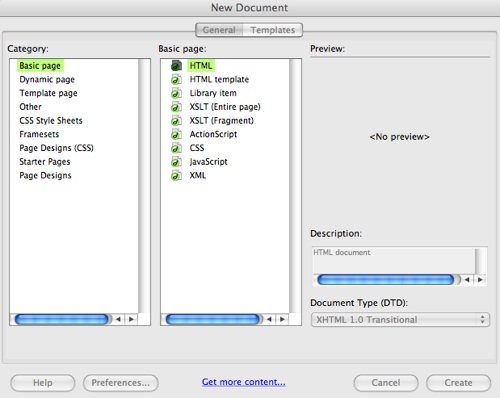
Task: Click the XSLT (Fragment) file icon
Action: coord(176,120)
